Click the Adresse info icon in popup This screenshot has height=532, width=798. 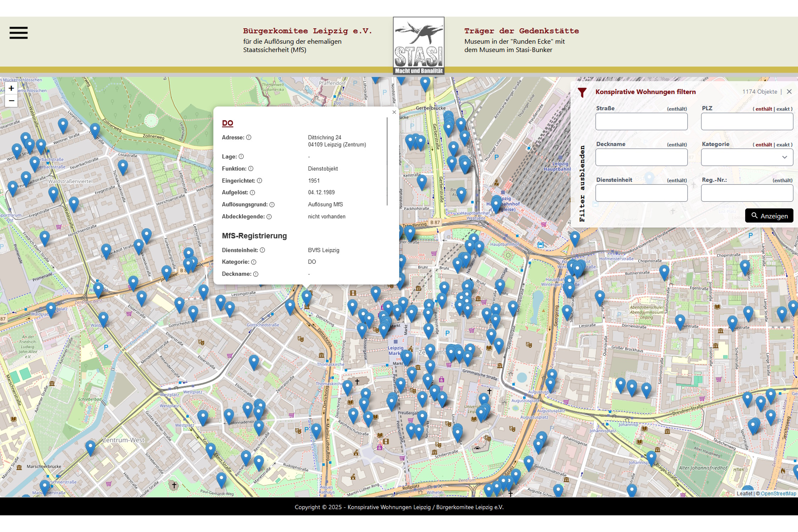[249, 138]
